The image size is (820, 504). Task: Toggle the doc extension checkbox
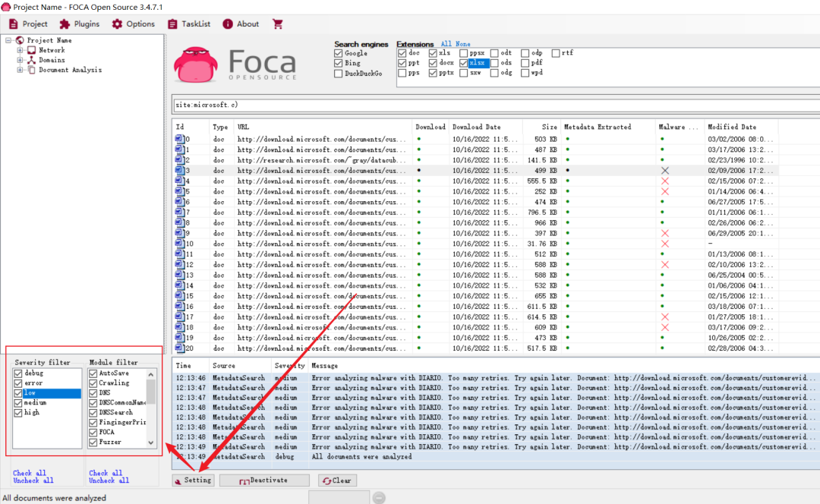click(x=402, y=53)
